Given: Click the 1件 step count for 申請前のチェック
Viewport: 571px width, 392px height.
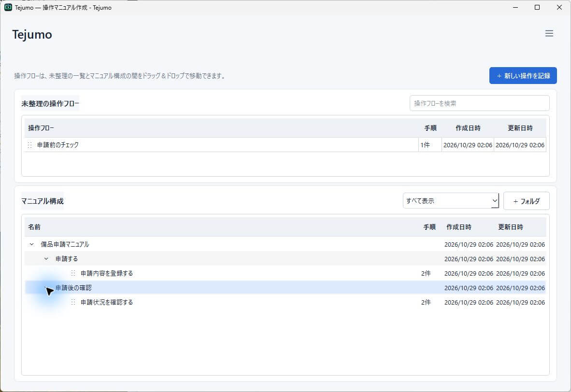Looking at the screenshot, I should [x=425, y=145].
